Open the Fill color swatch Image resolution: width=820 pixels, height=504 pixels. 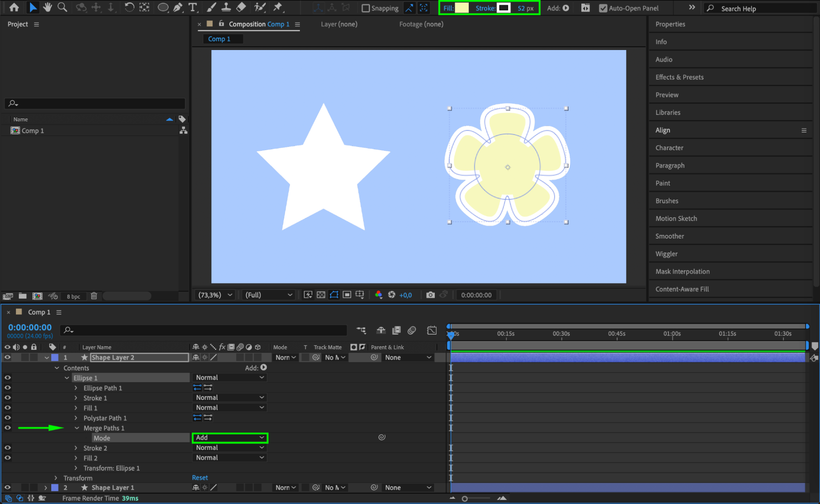(x=462, y=8)
